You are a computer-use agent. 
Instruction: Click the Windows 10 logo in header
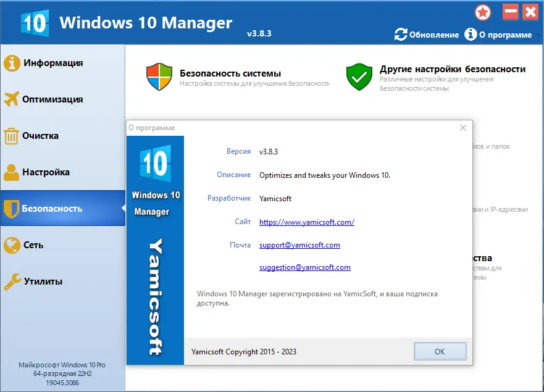[x=35, y=23]
